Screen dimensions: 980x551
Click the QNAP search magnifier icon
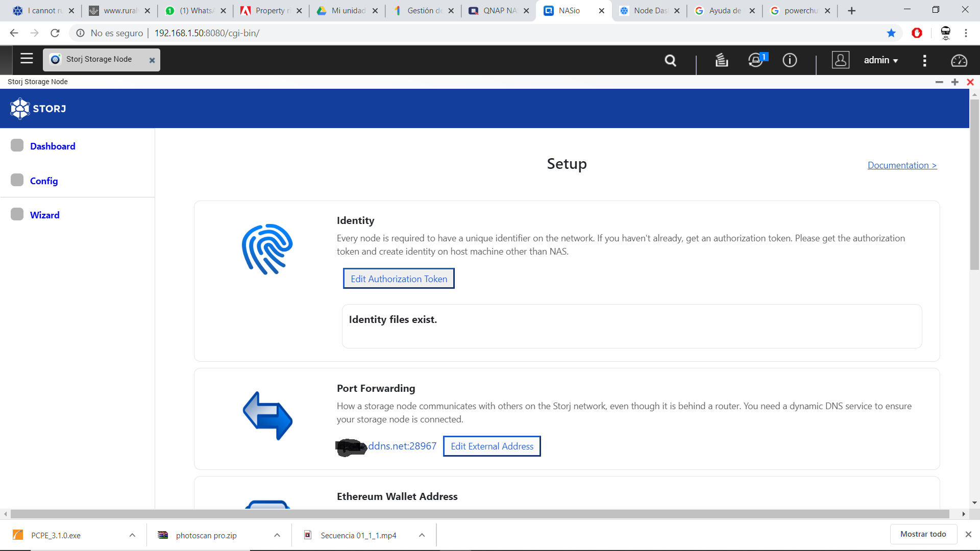click(670, 61)
